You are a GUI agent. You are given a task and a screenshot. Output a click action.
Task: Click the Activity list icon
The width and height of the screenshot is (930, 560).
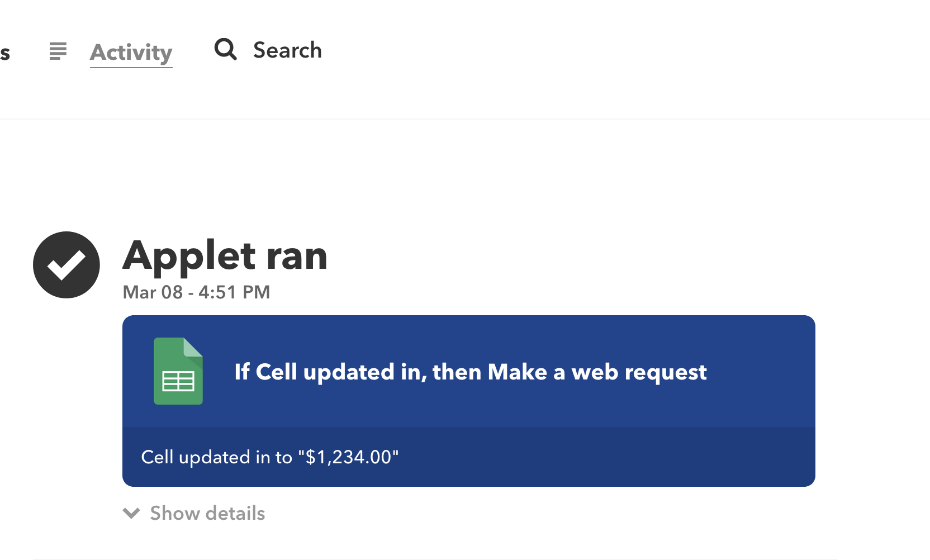(x=58, y=51)
